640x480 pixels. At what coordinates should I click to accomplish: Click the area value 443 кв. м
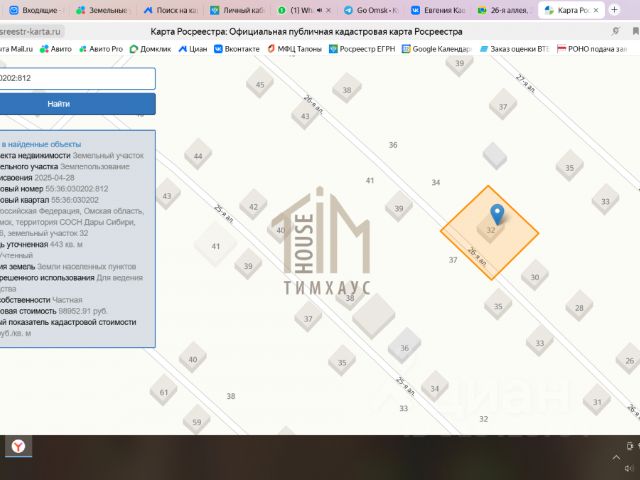click(66, 244)
